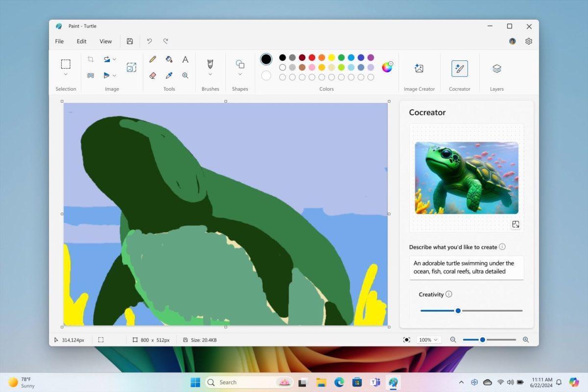Screen dimensions: 588x392
Task: Select the rectangular Selection tool
Action: 66,64
